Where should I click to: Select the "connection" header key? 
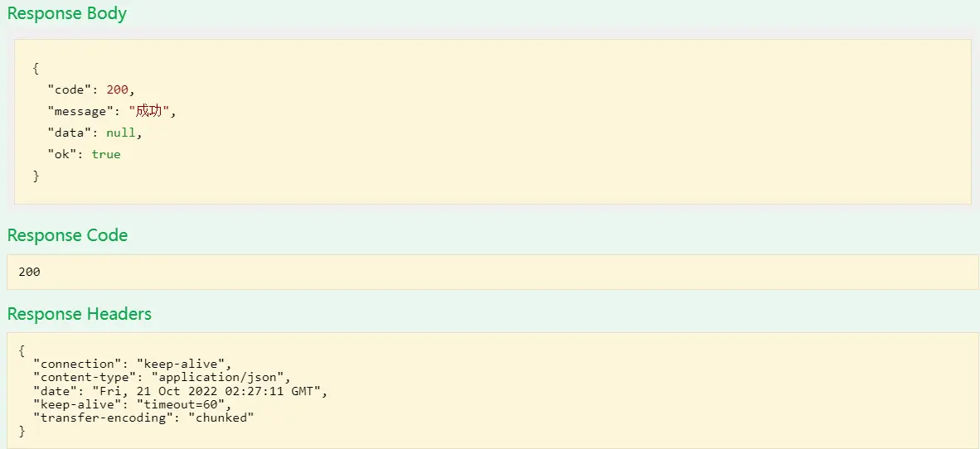coord(74,364)
